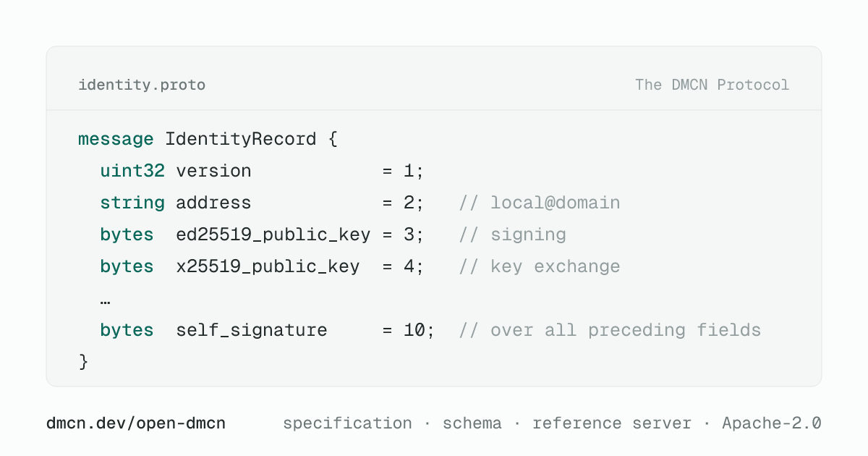Select the x25519_public_key field

[268, 267]
